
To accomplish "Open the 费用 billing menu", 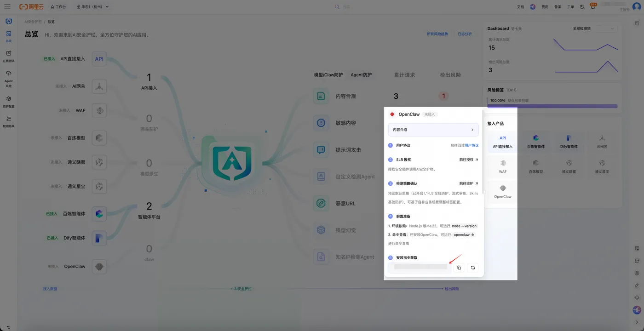I will point(545,7).
